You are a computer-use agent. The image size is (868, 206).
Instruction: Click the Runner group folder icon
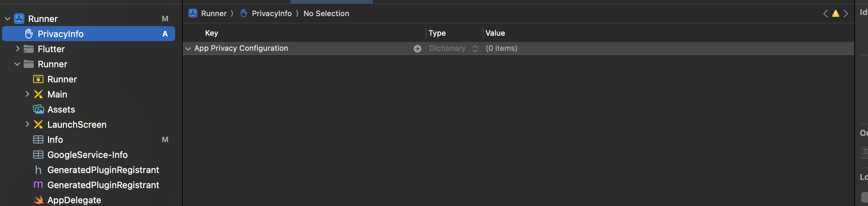coord(29,64)
